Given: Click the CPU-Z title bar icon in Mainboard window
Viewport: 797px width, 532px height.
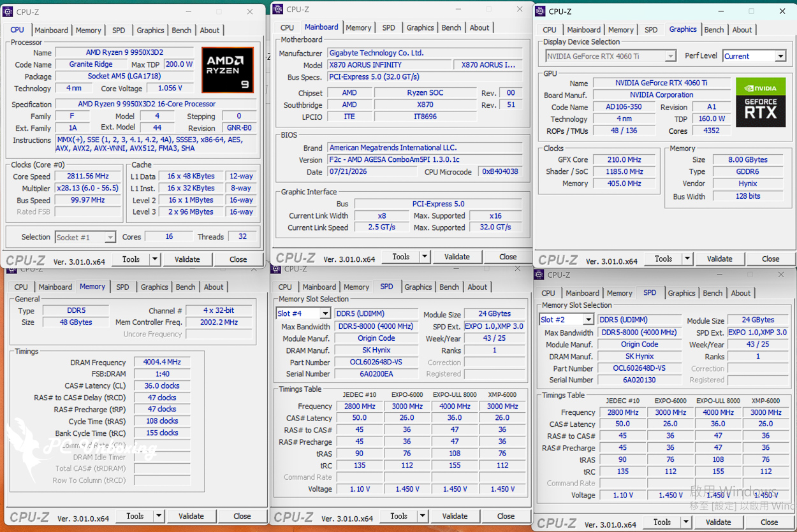Looking at the screenshot, I should coord(277,9).
